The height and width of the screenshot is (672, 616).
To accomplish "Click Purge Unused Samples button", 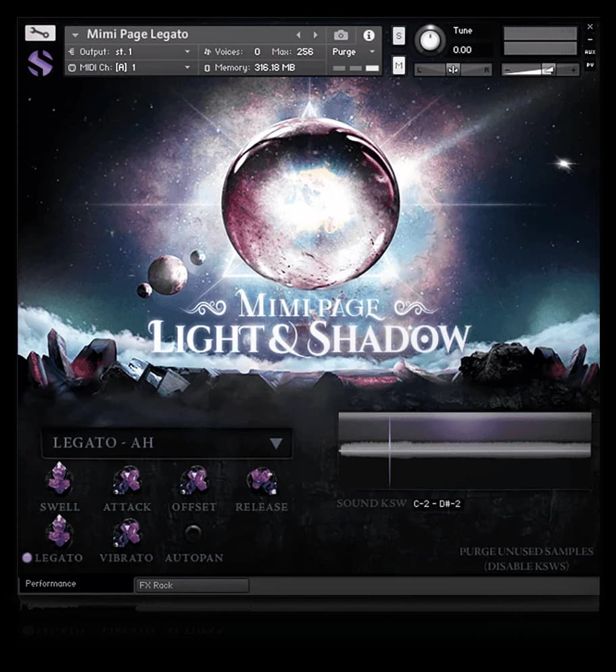I will [x=525, y=558].
